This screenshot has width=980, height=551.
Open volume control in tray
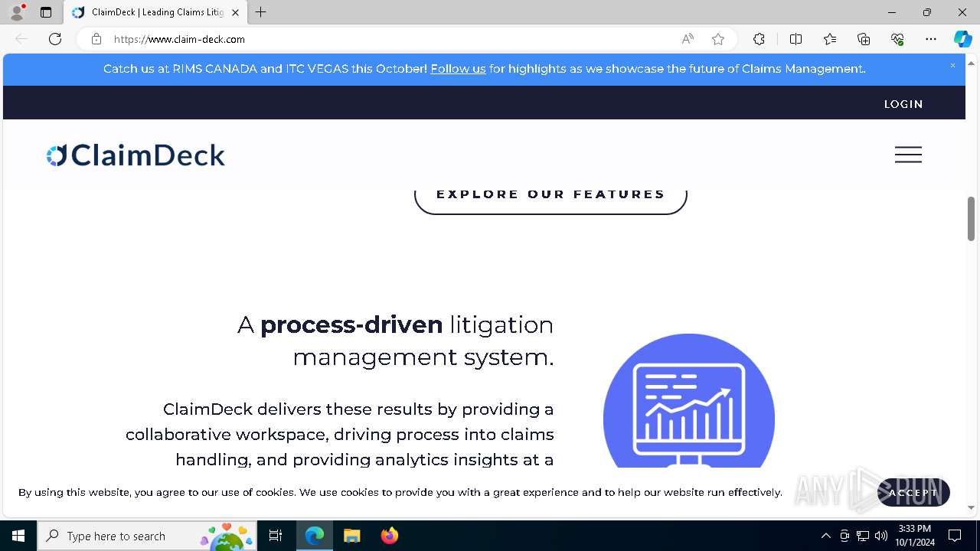[880, 536]
